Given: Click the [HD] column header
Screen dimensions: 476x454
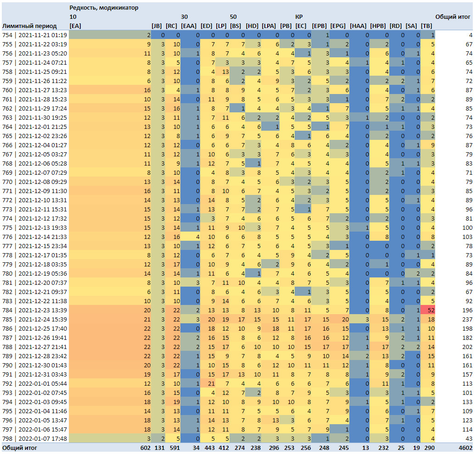Looking at the screenshot, I should coord(252,26).
